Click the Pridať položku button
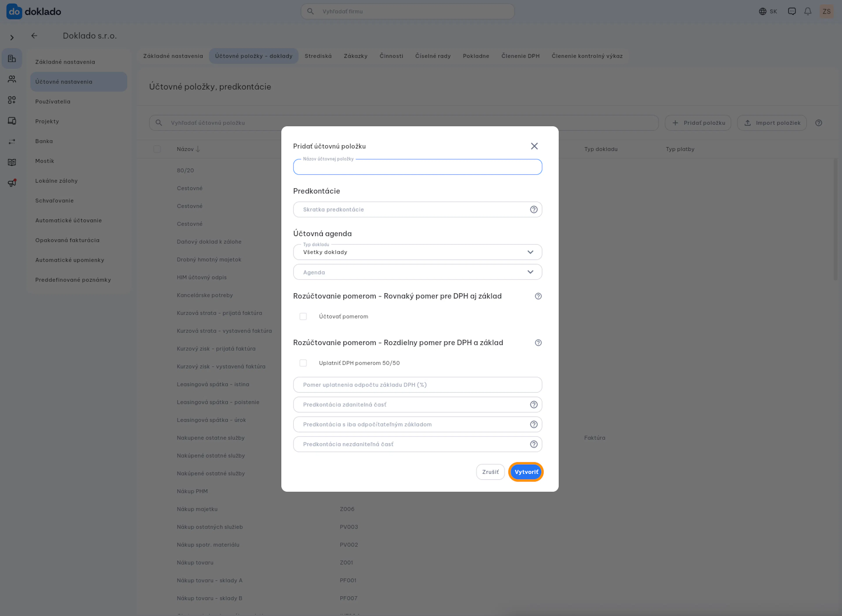Screen dimensions: 842x616 [698, 123]
